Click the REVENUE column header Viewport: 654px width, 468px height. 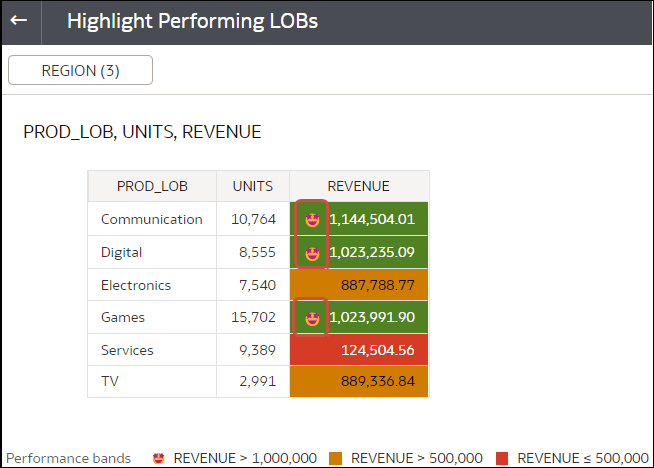click(x=358, y=186)
